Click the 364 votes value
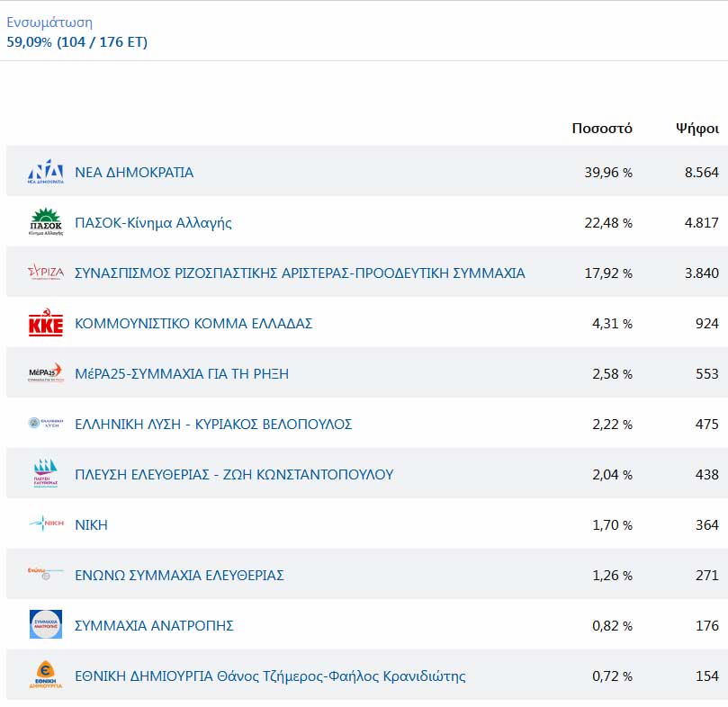The height and width of the screenshot is (707, 728). 707,525
